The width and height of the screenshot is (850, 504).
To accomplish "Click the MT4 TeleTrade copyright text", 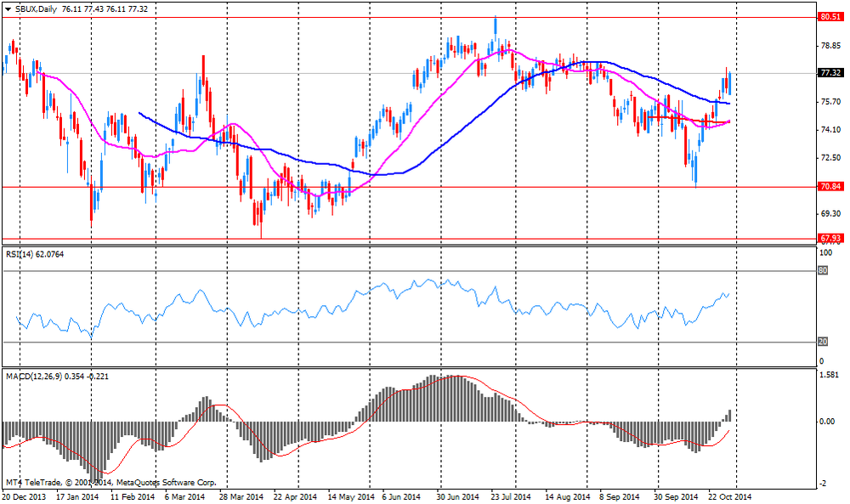I will point(110,482).
